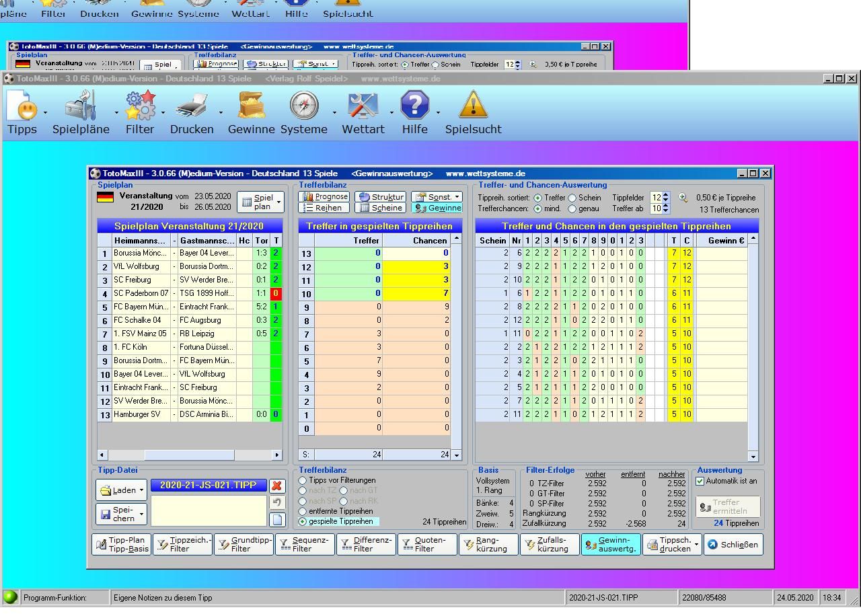Click the Heimmannschaft column header
Screen dimensions: 861x616
click(x=141, y=240)
